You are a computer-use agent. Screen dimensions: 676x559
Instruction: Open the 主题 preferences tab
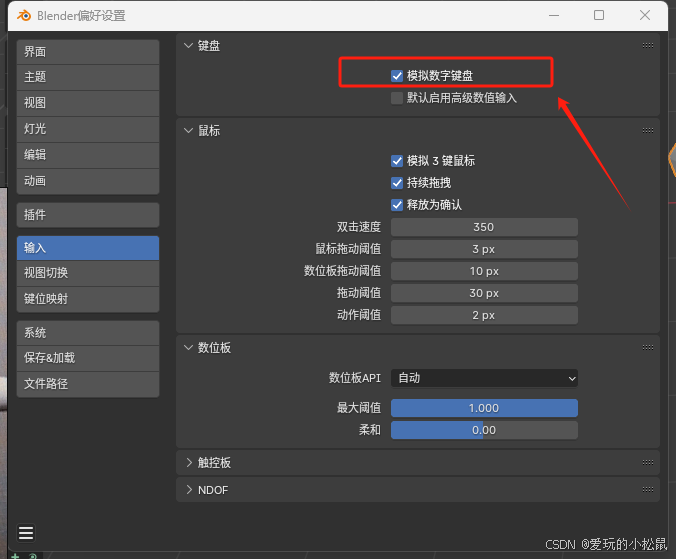click(x=88, y=78)
